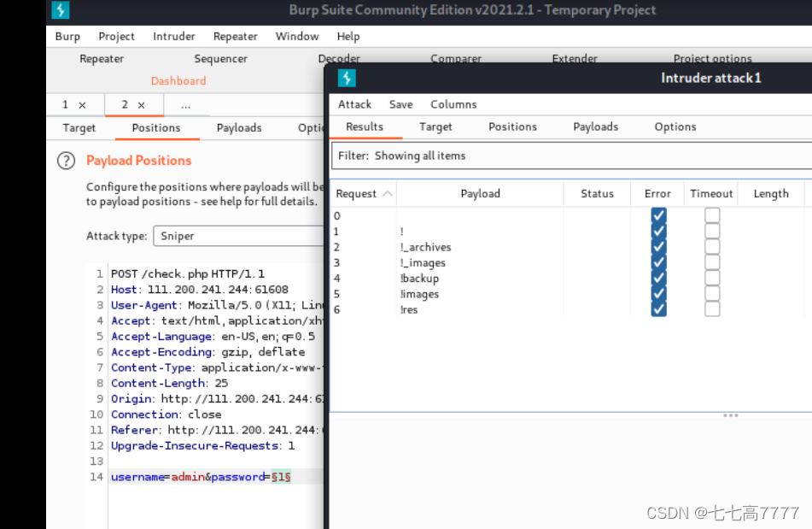Toggle Error checkbox for request 0

coord(658,215)
